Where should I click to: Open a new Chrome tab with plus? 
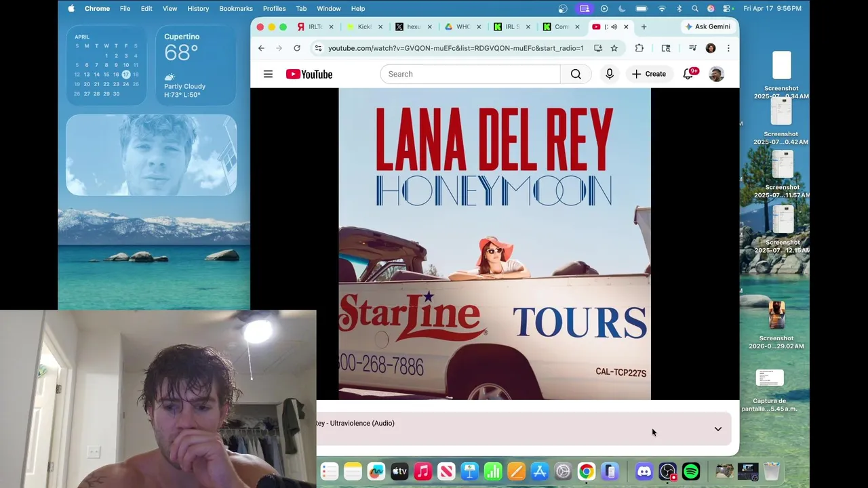coord(644,26)
